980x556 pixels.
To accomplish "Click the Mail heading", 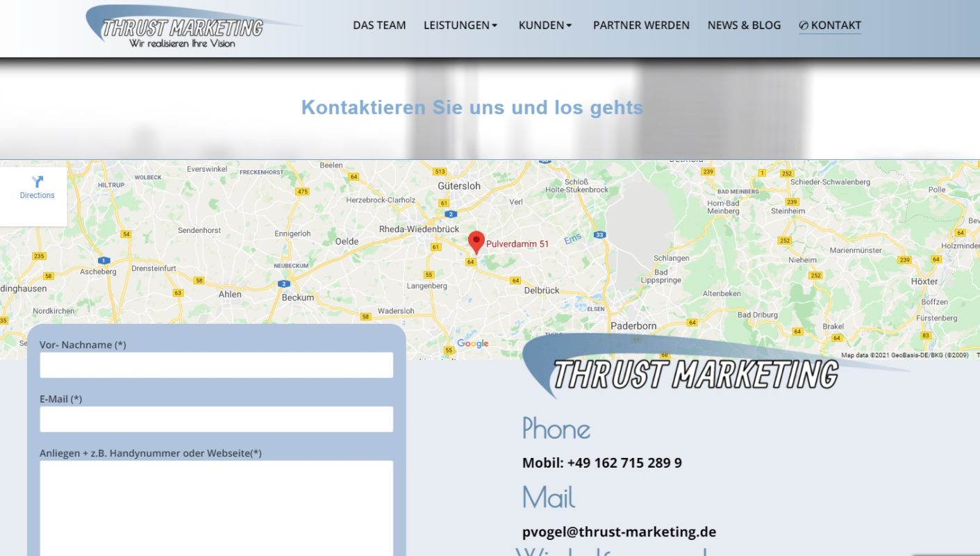I will tap(549, 498).
